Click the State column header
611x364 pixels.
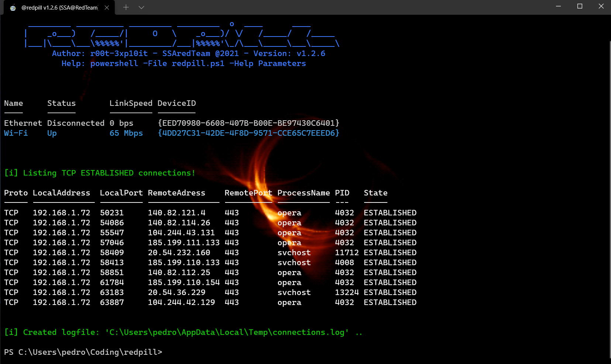click(x=376, y=193)
